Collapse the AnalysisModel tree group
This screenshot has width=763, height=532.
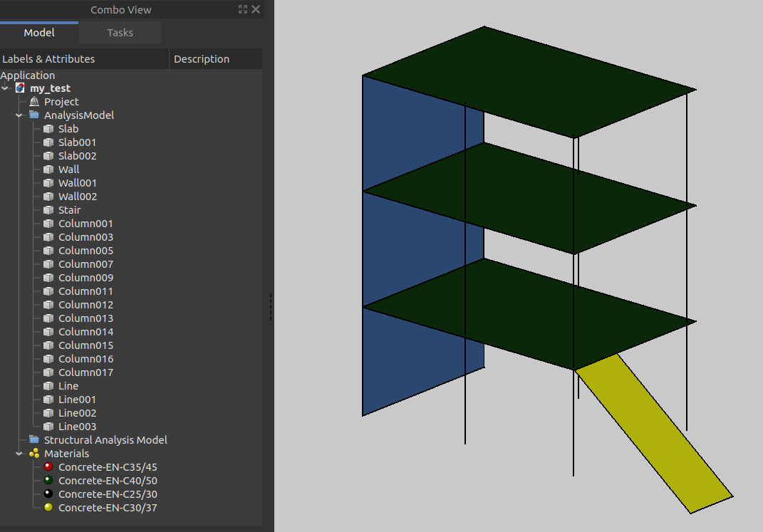point(19,115)
